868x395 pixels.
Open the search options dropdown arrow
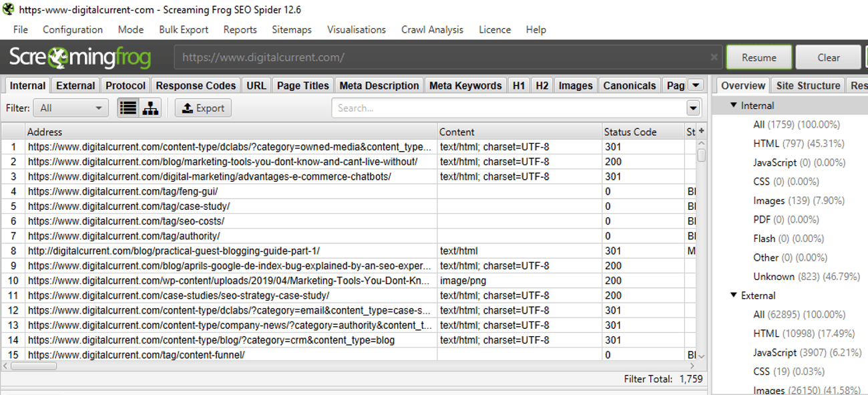(693, 108)
